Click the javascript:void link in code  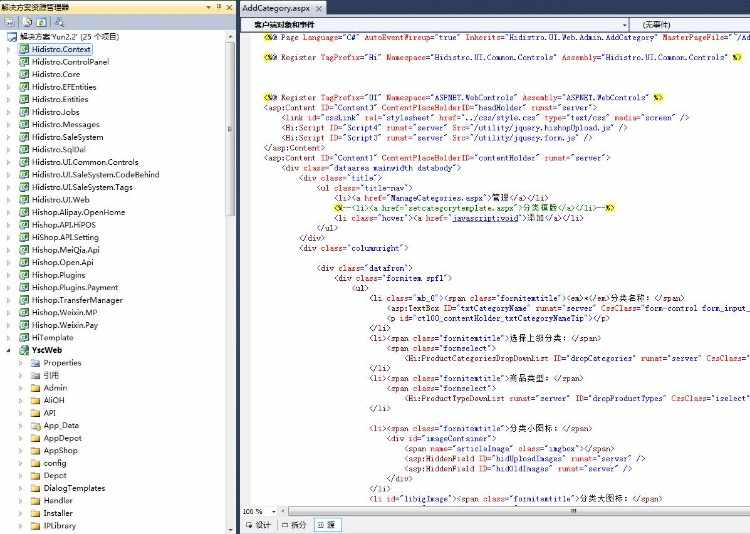click(x=485, y=218)
